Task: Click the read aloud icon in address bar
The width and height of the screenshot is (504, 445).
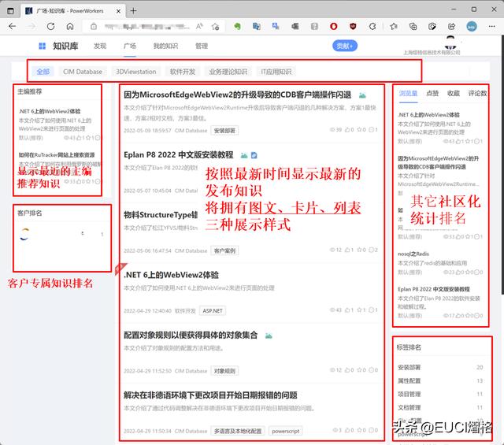Action: (199, 26)
